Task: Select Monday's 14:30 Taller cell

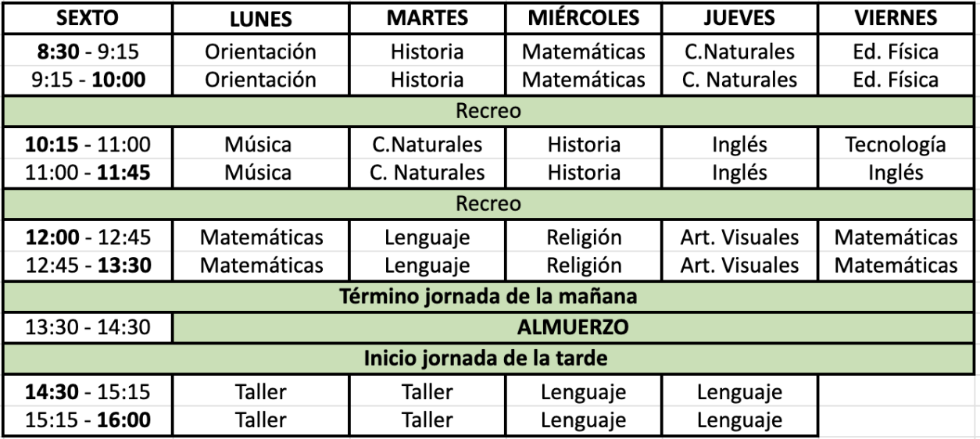Action: 260,392
